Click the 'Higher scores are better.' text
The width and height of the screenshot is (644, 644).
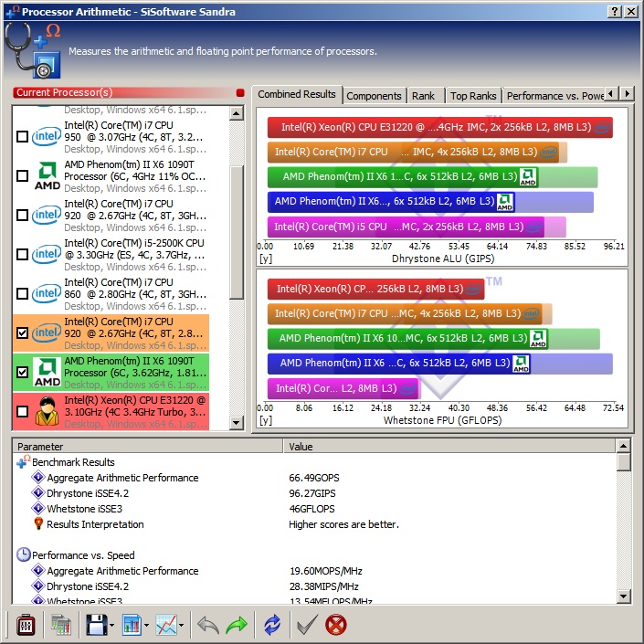click(343, 524)
